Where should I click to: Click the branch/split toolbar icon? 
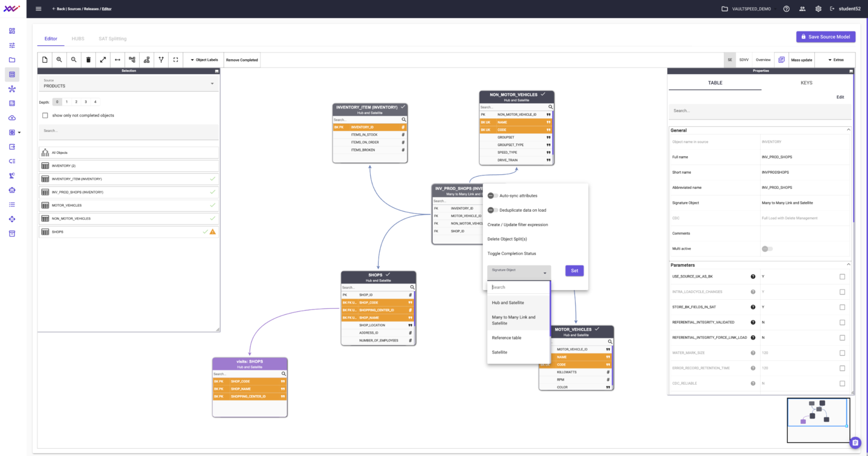(x=160, y=60)
